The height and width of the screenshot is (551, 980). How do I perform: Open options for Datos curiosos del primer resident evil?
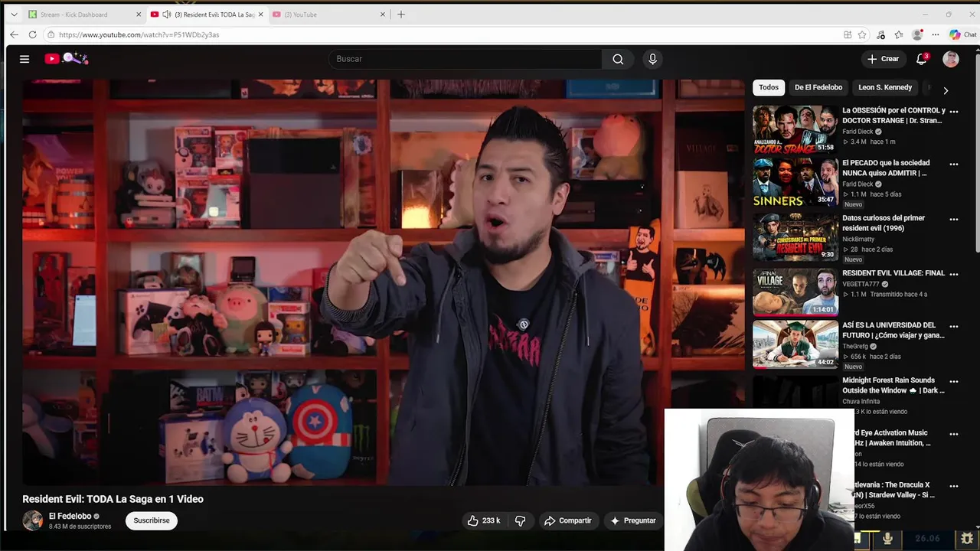954,219
